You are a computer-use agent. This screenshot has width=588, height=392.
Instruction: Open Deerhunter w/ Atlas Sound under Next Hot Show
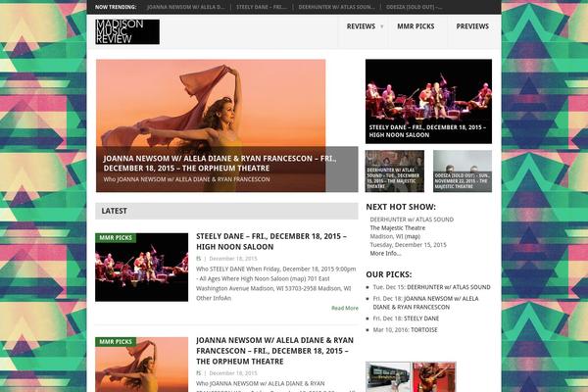click(x=412, y=220)
